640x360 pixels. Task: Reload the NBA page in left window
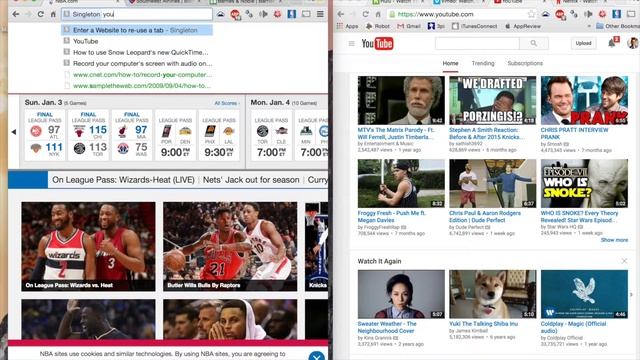pos(40,14)
